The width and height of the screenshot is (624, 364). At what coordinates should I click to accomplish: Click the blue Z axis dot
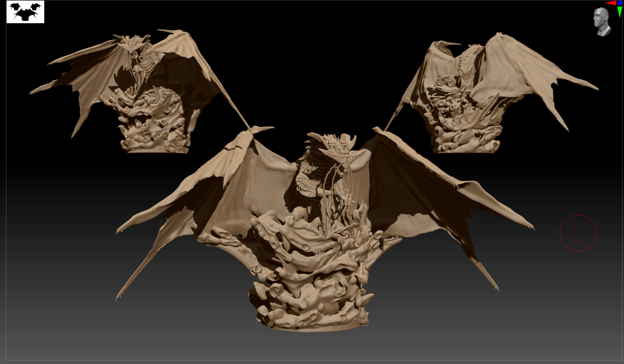[619, 3]
